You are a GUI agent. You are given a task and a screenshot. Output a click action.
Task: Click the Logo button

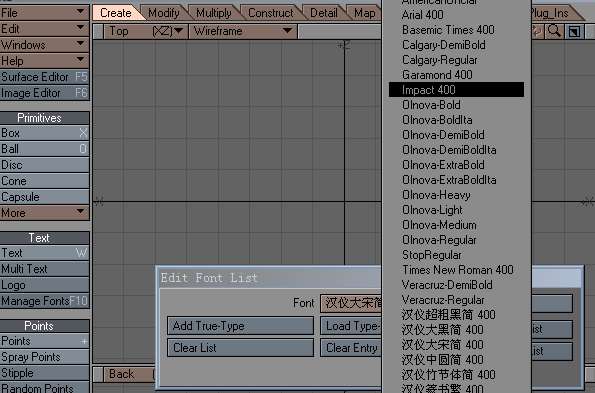pos(45,285)
